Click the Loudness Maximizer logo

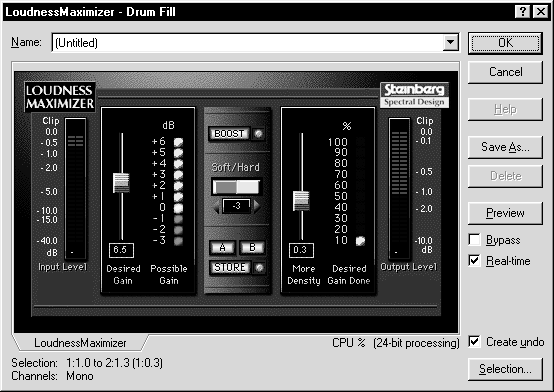coord(60,97)
